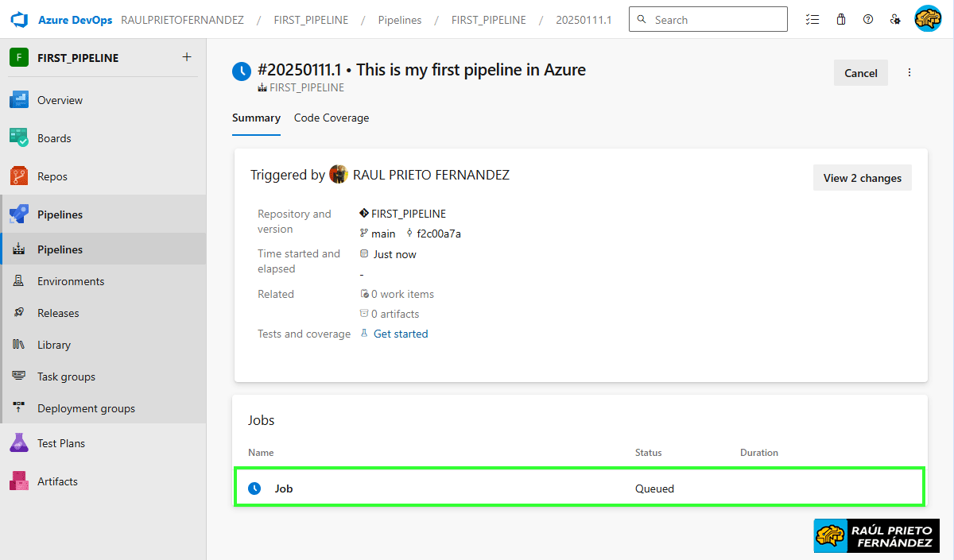Click the plus button next to FIRST_PIPELINE
This screenshot has height=560, width=954.
pos(187,57)
